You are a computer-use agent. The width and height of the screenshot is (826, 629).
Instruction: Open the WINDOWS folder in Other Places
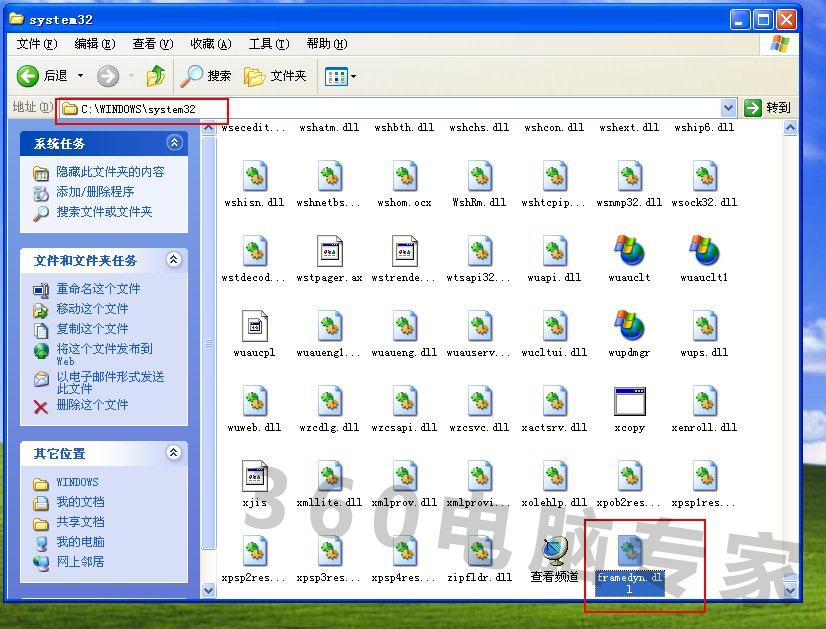point(77,482)
